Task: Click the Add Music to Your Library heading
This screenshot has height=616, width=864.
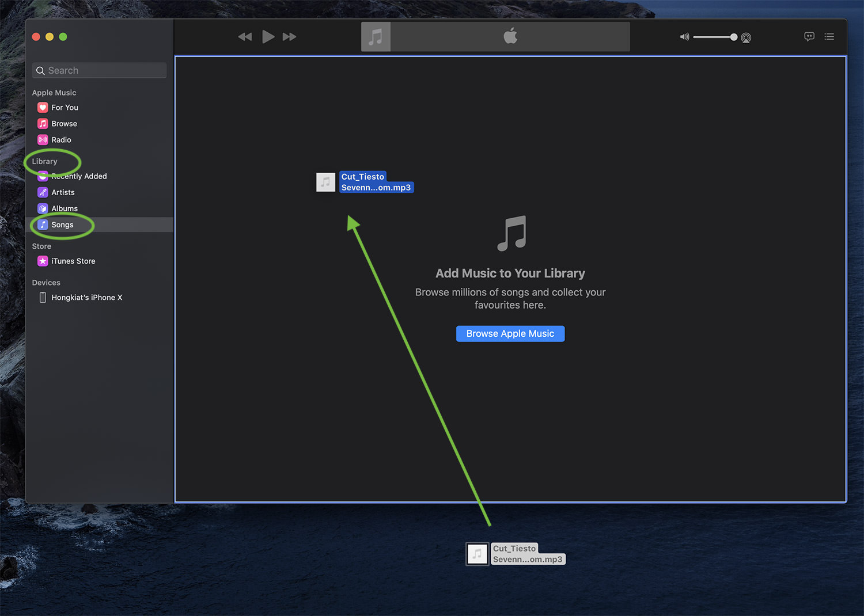Action: click(x=510, y=273)
